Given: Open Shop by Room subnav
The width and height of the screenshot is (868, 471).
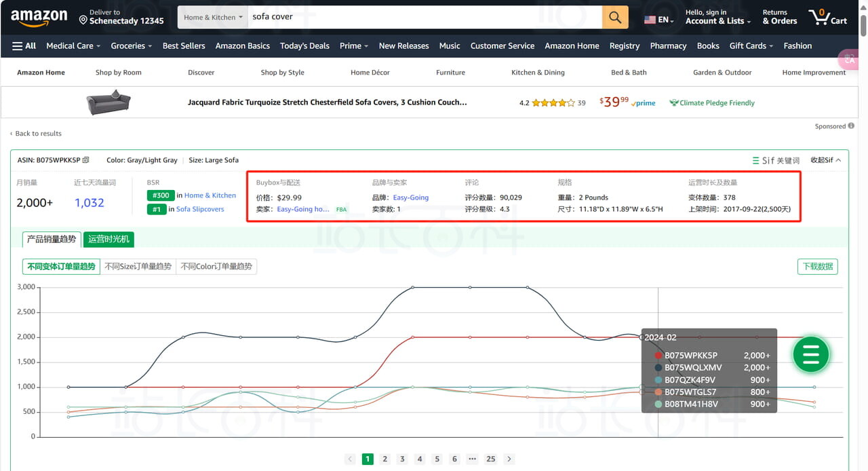Looking at the screenshot, I should [119, 72].
